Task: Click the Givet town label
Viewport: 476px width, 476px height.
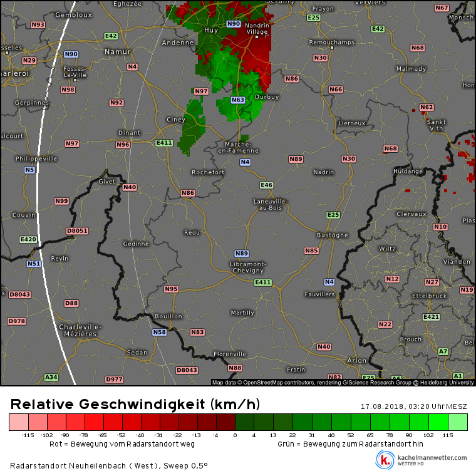Action: 107,181
